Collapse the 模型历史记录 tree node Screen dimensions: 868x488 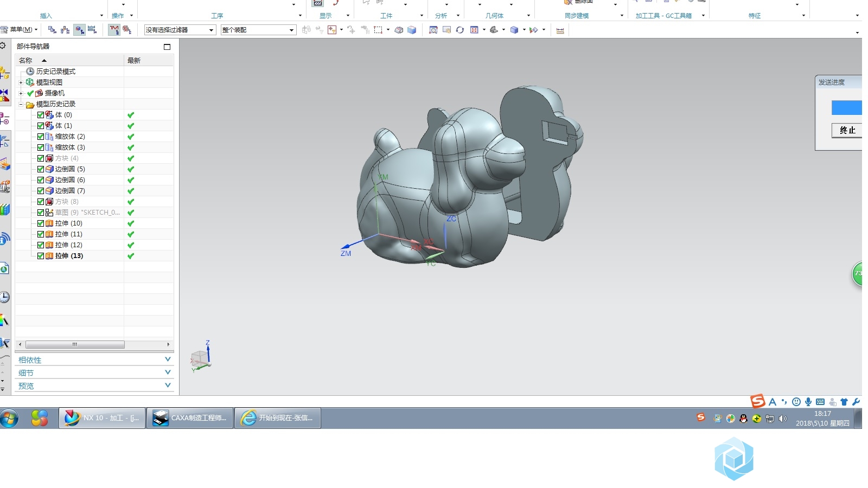(x=21, y=104)
